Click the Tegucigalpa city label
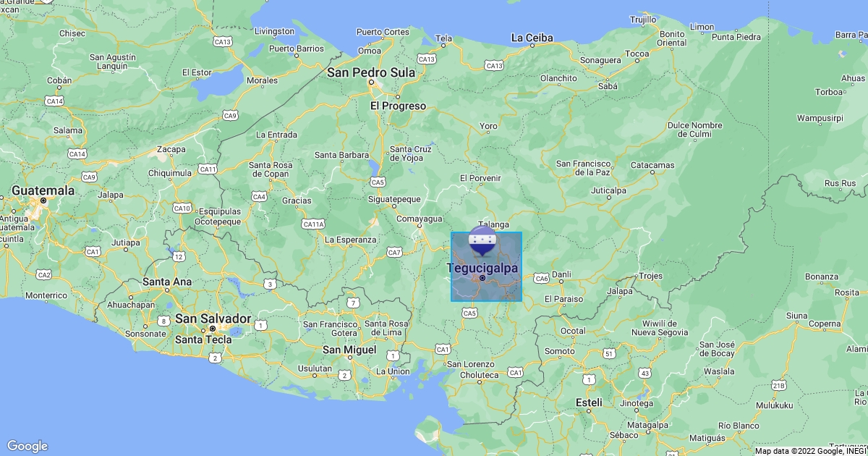 (482, 268)
